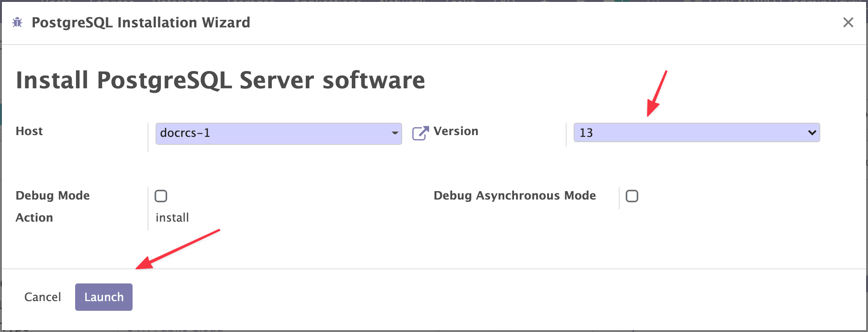Cancel the installation wizard

(42, 297)
